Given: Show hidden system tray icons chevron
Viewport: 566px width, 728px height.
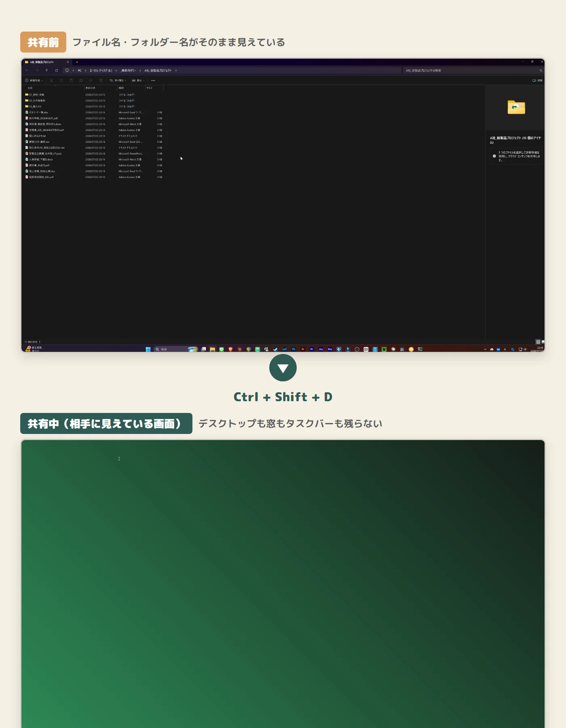Looking at the screenshot, I should coord(485,349).
